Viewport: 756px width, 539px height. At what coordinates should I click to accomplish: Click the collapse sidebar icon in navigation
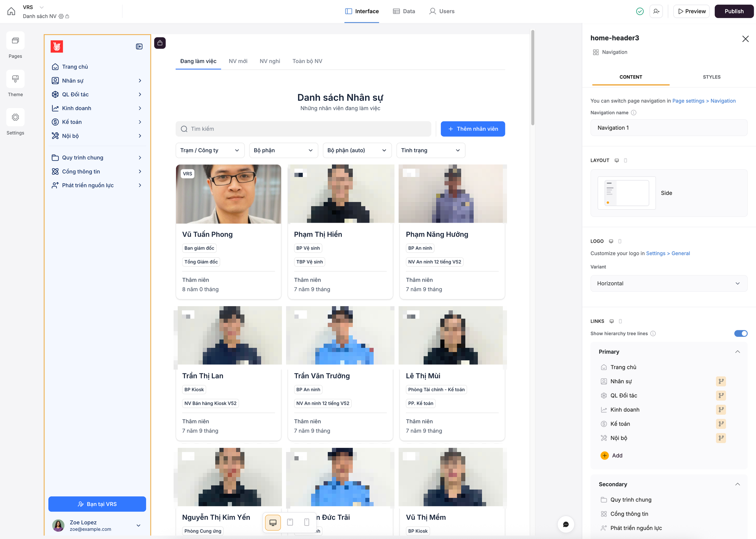click(x=139, y=46)
